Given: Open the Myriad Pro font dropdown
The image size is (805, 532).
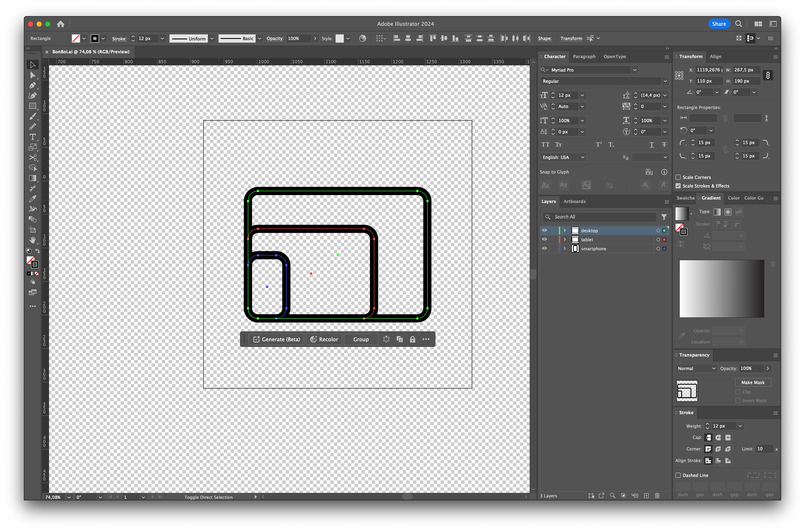Looking at the screenshot, I should pos(635,70).
